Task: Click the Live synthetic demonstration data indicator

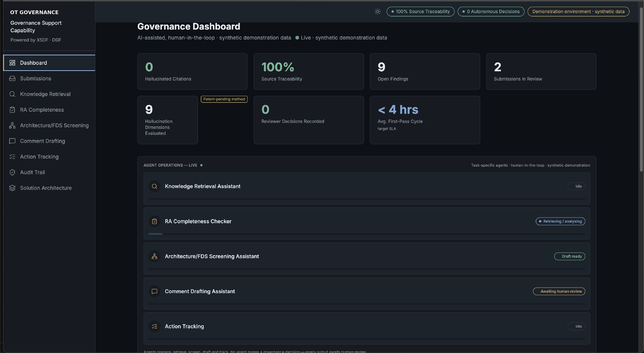Action: tap(341, 38)
